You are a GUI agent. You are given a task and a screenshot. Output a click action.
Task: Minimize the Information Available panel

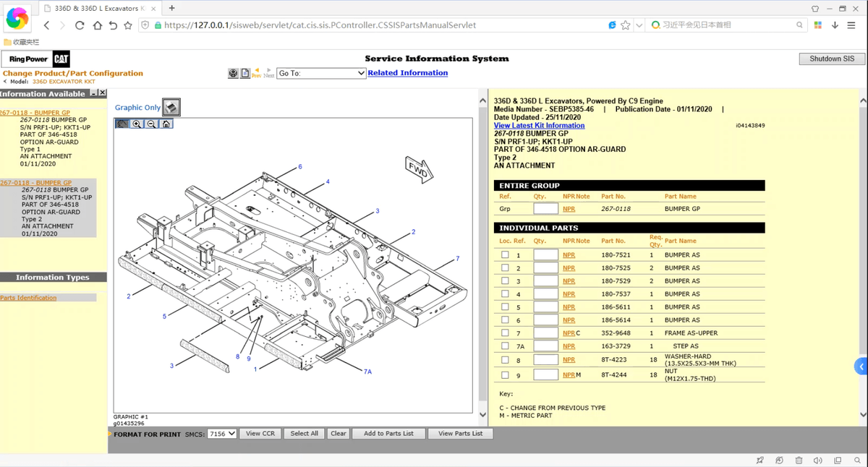(94, 93)
